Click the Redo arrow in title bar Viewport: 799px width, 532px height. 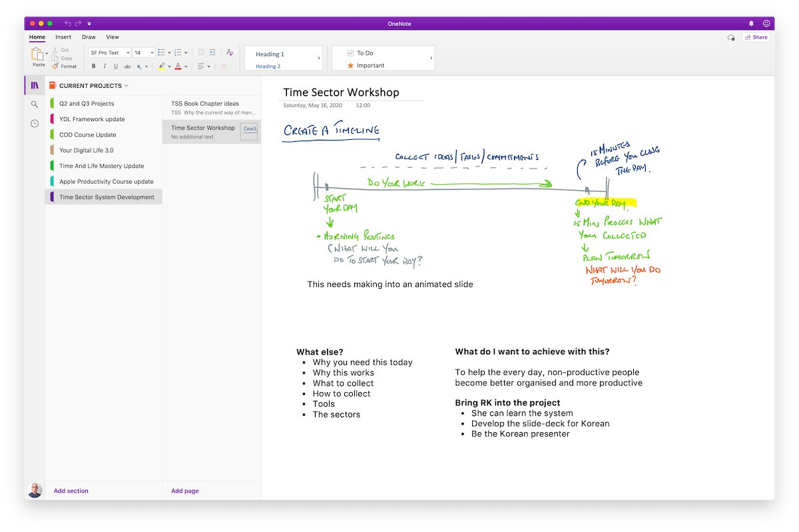(79, 23)
